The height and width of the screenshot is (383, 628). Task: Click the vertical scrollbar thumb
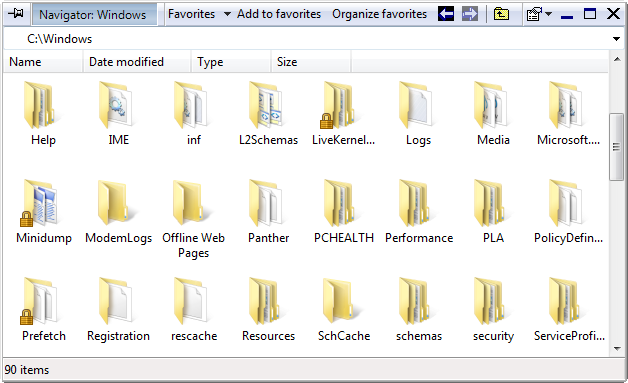pyautogui.click(x=616, y=147)
